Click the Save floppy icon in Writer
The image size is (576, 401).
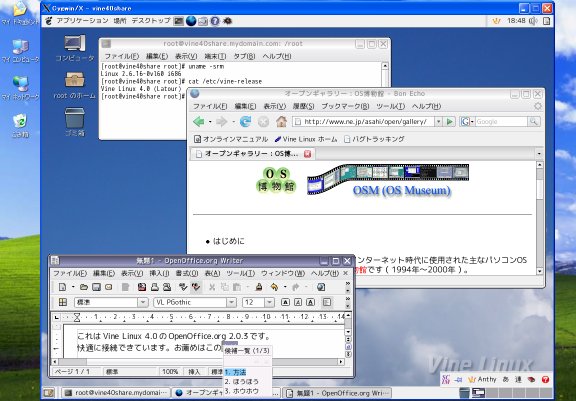click(x=96, y=287)
